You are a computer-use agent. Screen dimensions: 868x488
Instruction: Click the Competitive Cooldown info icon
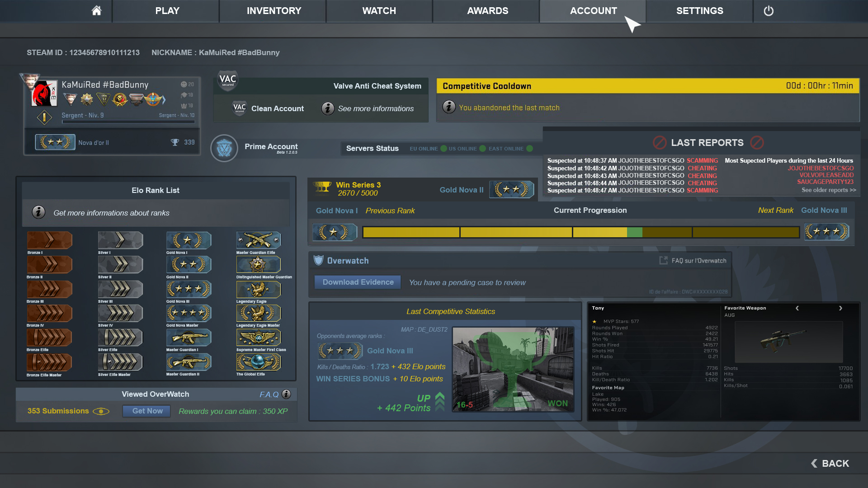(x=449, y=107)
